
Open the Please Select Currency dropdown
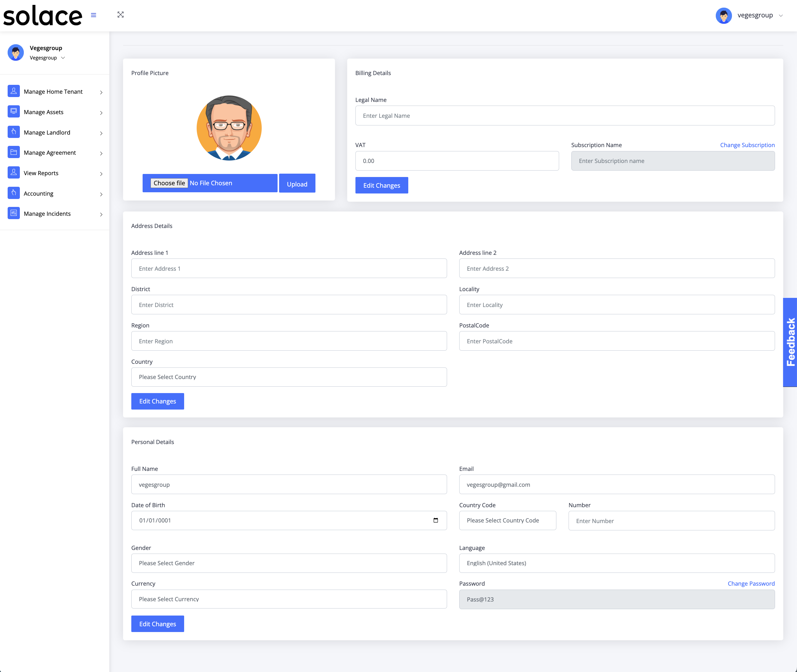[289, 599]
